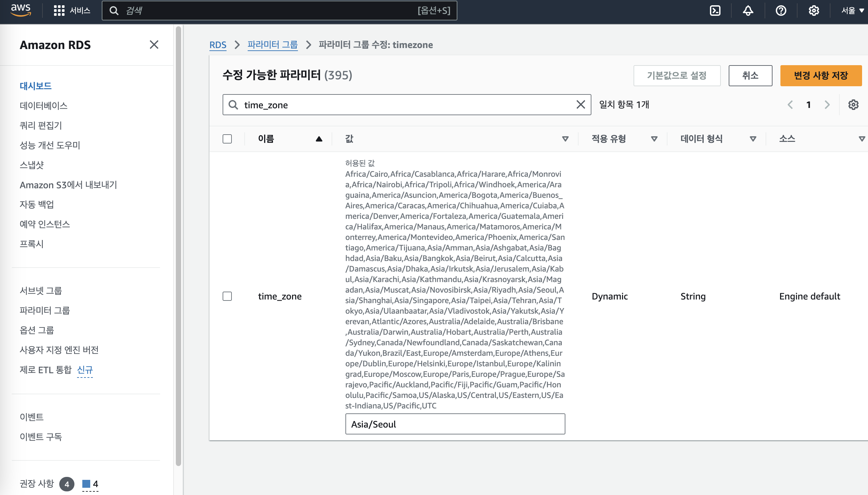This screenshot has width=868, height=495.
Task: Open the apply type column dropdown
Action: [654, 139]
